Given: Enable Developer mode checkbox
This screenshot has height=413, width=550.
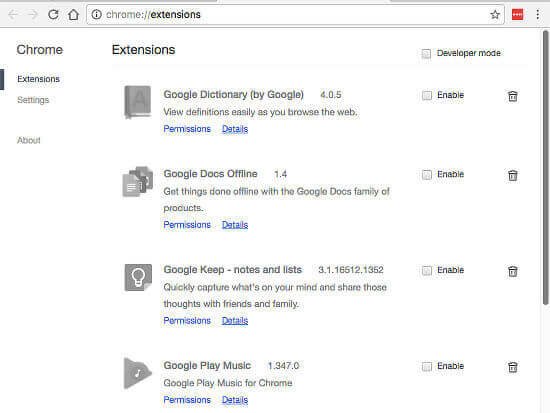Looking at the screenshot, I should coord(426,54).
